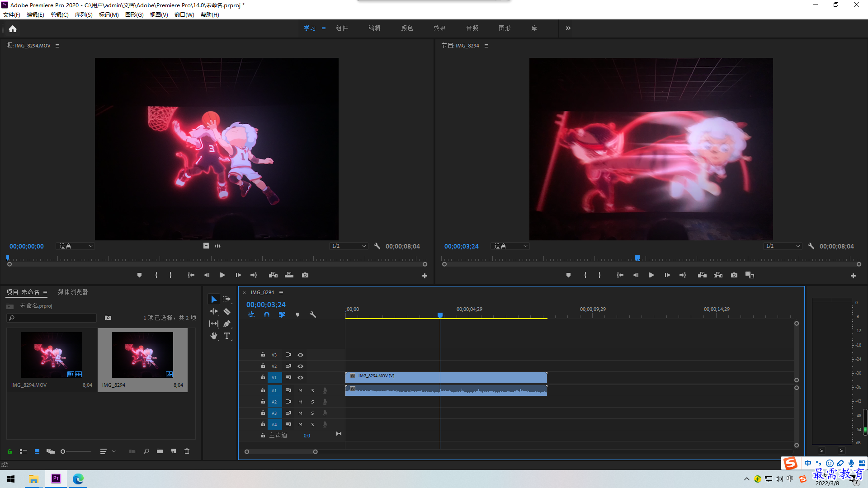Select the Track Select Forward tool
Screen dimensions: 868x488
(x=227, y=299)
